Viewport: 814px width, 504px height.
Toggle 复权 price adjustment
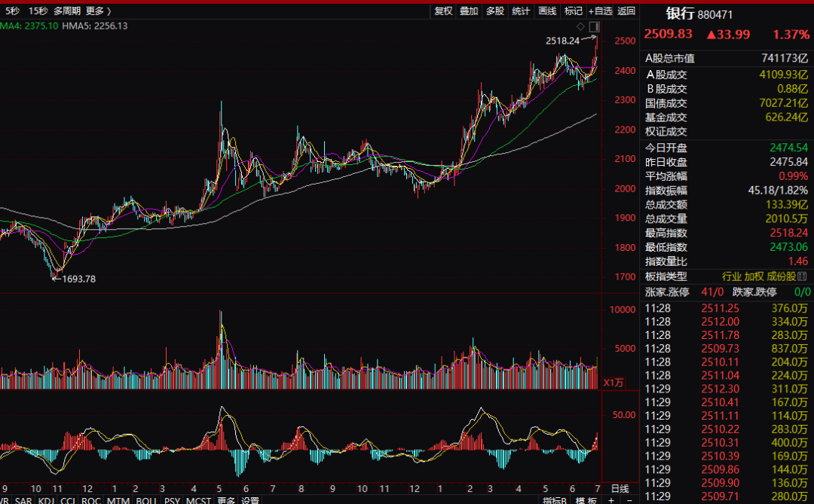tap(443, 11)
